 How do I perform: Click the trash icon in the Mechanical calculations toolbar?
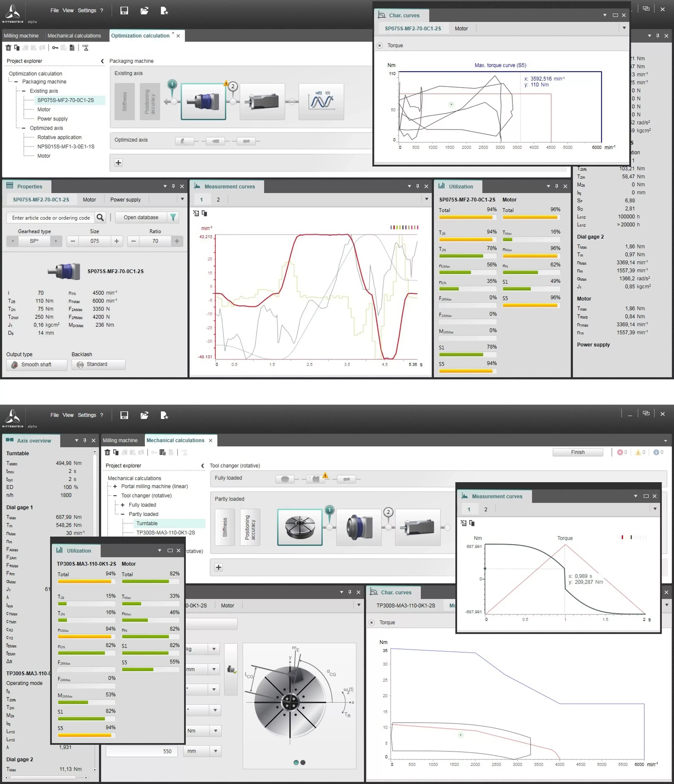tap(107, 452)
